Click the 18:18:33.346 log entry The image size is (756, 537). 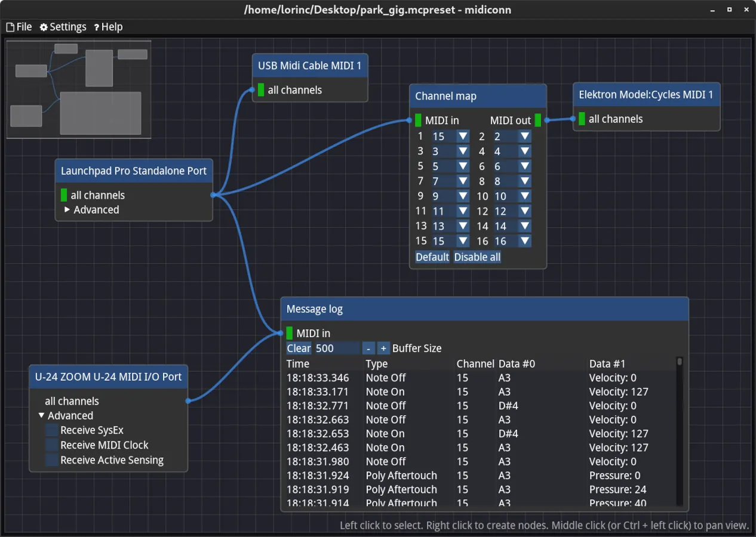point(481,378)
